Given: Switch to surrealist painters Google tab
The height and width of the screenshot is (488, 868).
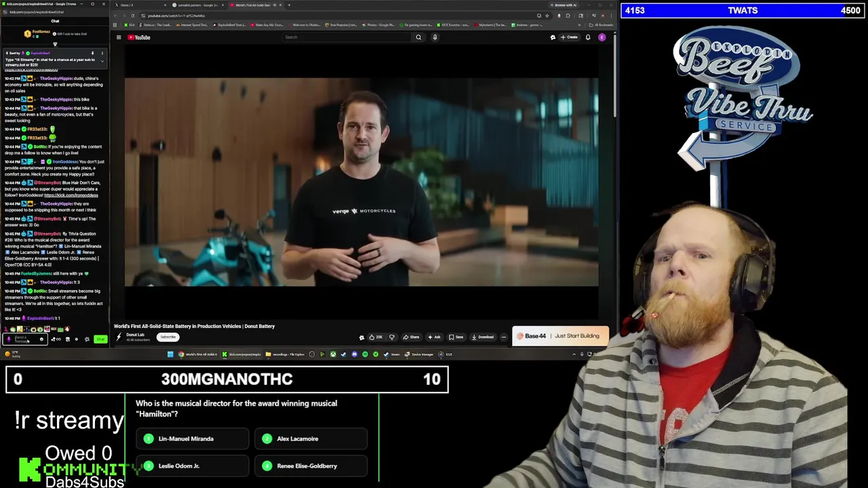Looking at the screenshot, I should [198, 5].
